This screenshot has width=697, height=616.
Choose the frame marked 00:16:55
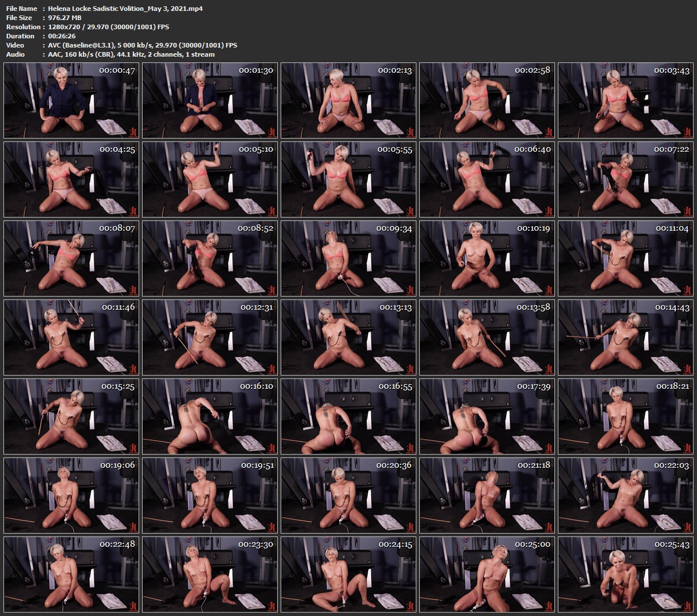point(349,416)
